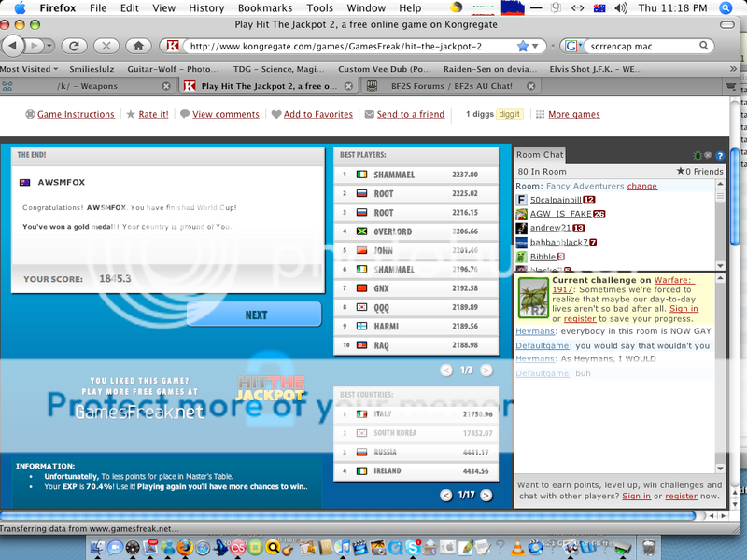Open the address bar history dropdown arrow
Viewport: 747px width, 560px height.
click(x=535, y=46)
